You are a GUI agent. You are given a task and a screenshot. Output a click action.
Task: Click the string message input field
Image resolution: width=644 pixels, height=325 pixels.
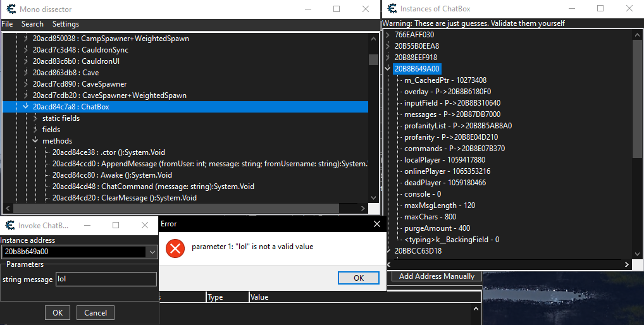click(106, 279)
